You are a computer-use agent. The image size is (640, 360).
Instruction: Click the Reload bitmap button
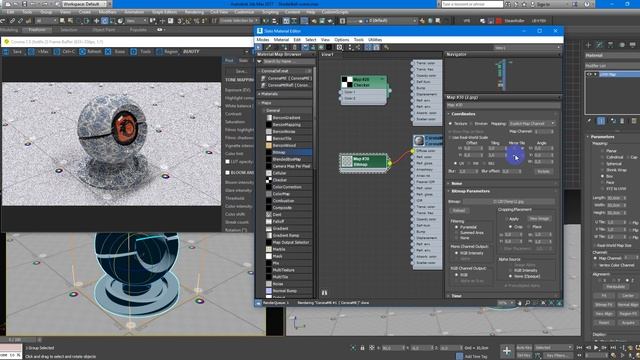(459, 211)
